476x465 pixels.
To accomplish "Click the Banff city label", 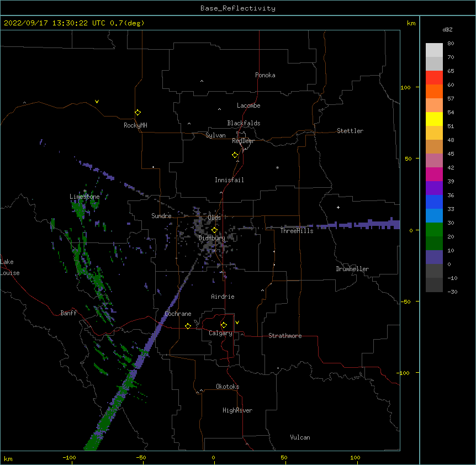I will (x=68, y=313).
